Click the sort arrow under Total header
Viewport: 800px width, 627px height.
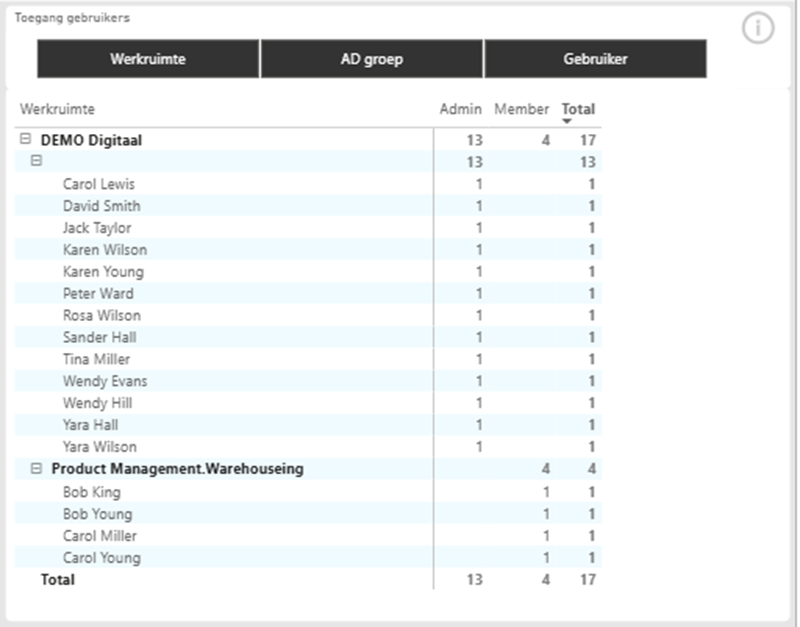coord(568,121)
